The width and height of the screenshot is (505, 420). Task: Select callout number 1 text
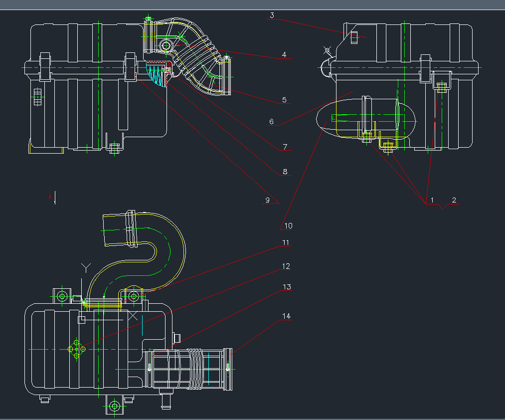tap(432, 200)
